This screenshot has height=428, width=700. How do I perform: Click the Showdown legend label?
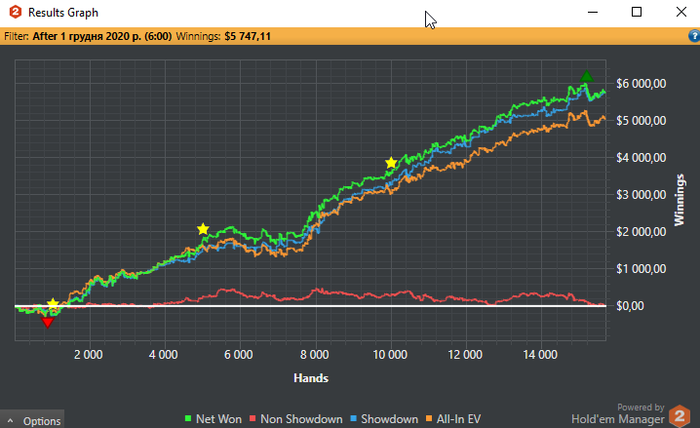[x=389, y=419]
